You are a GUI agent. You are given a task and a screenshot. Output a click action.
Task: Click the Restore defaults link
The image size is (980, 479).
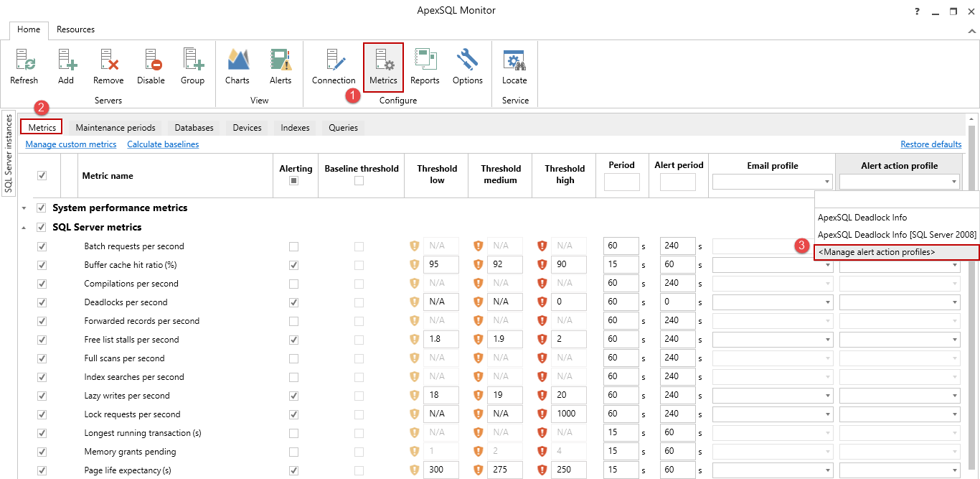tap(930, 144)
